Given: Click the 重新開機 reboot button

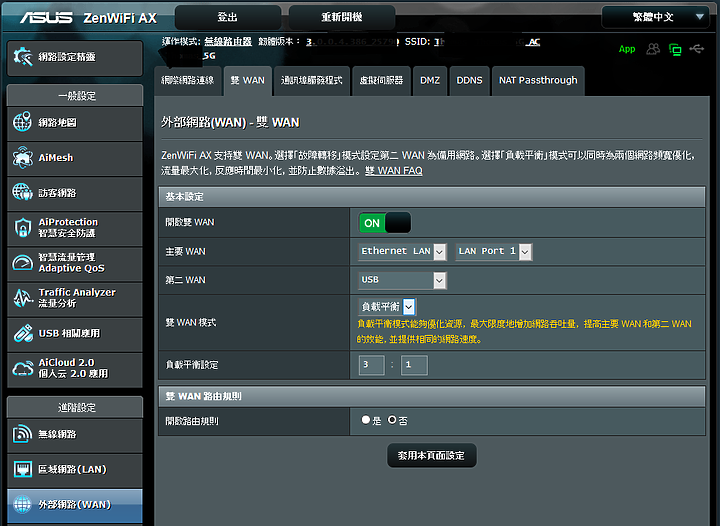Looking at the screenshot, I should [342, 17].
